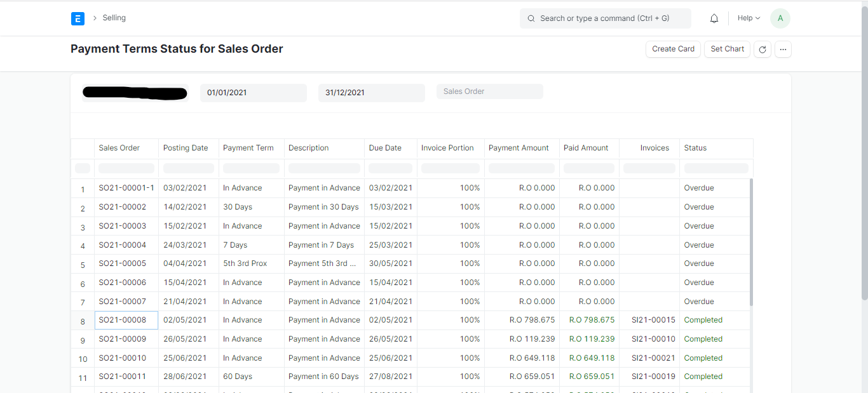Click '60 Days' payment term cell

pyautogui.click(x=252, y=376)
